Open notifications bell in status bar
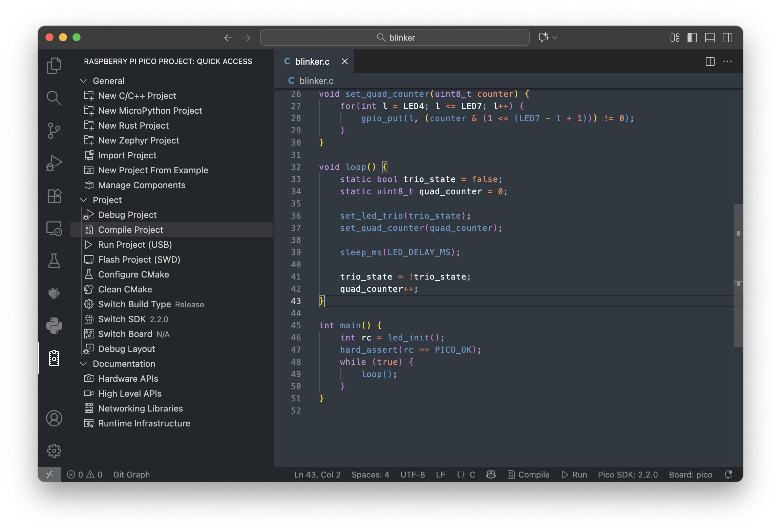Viewport: 781px width, 532px height. [728, 474]
